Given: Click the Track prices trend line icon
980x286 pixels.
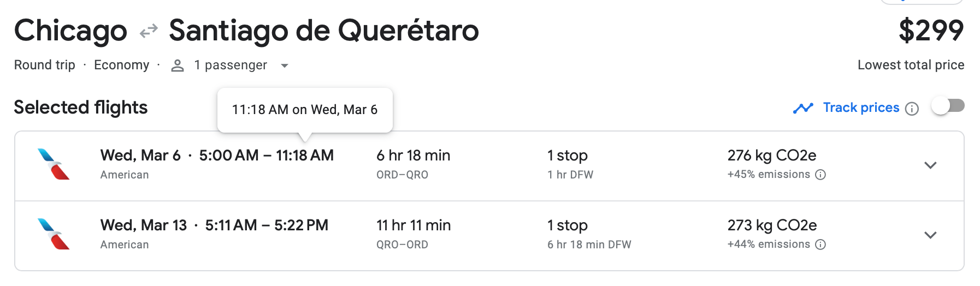Looking at the screenshot, I should point(803,108).
